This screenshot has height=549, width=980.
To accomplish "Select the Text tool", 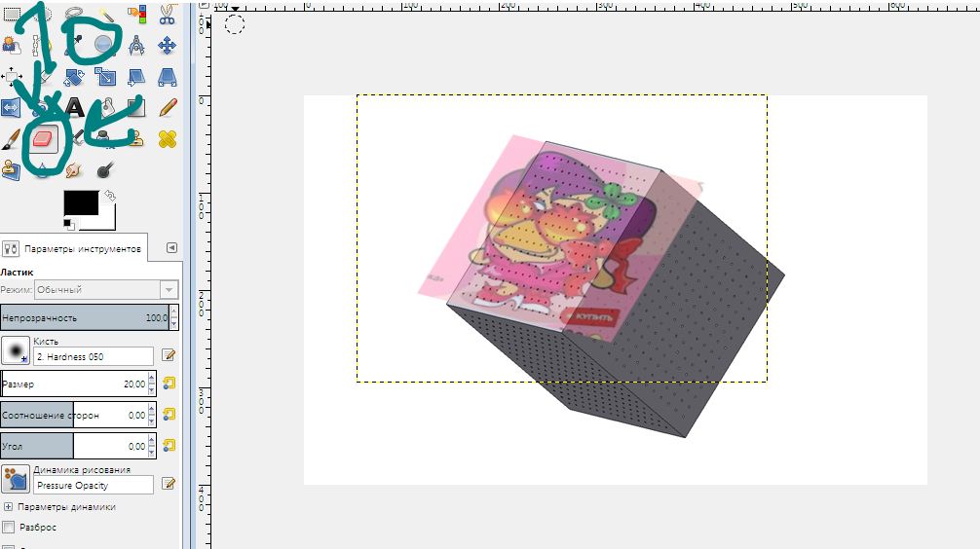I will 74,107.
